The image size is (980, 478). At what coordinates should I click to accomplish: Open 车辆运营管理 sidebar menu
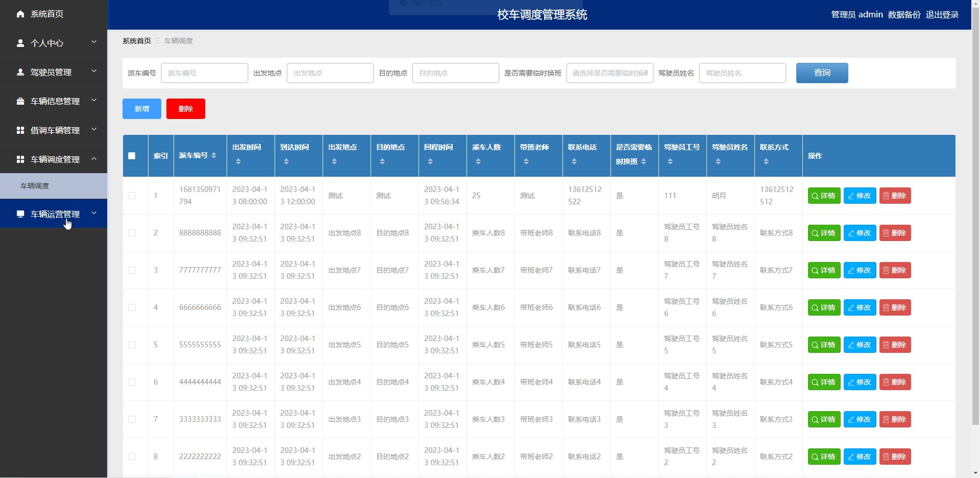click(54, 214)
